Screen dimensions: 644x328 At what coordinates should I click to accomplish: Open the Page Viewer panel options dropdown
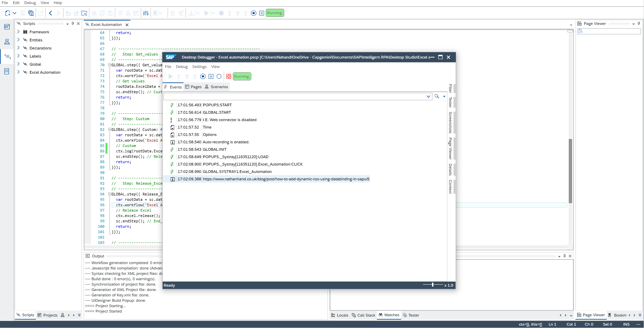pyautogui.click(x=634, y=24)
